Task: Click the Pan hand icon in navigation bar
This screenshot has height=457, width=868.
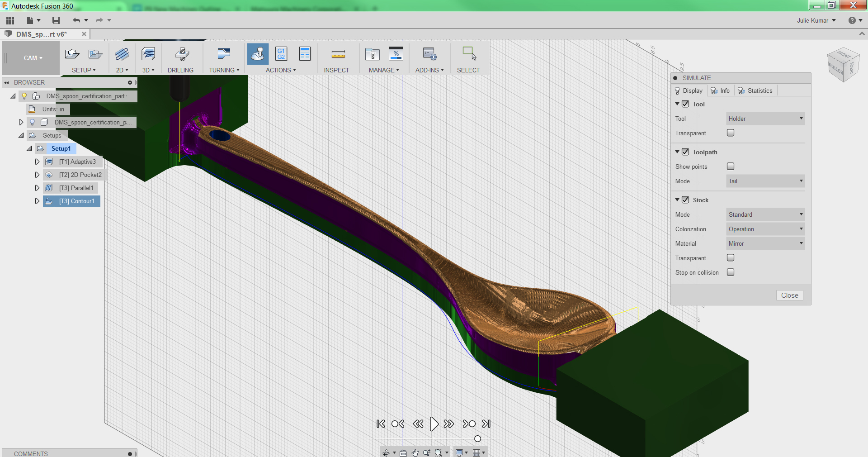Action: tap(415, 452)
